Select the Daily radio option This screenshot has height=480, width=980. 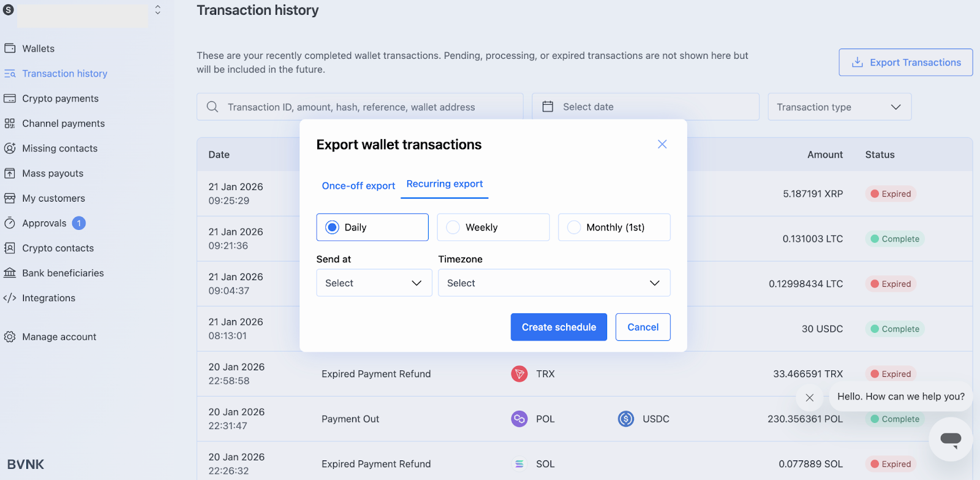333,227
